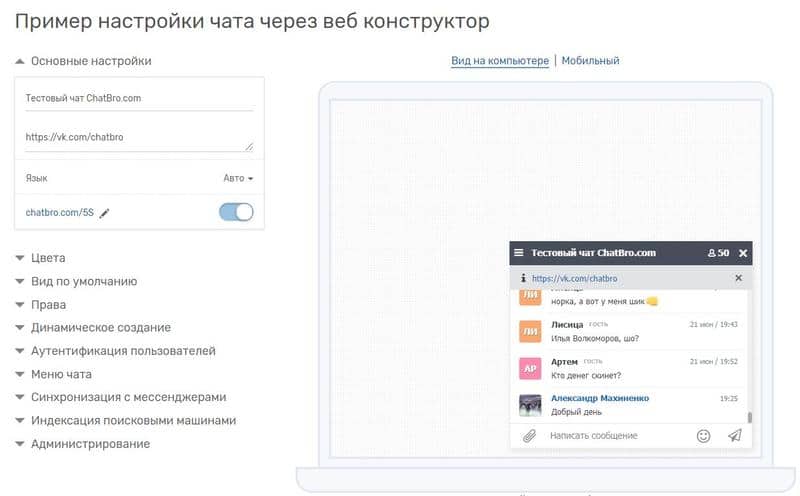Image resolution: width=800 pixels, height=496 pixels.
Task: Click the message 'Добрый день'
Action: coord(577,412)
